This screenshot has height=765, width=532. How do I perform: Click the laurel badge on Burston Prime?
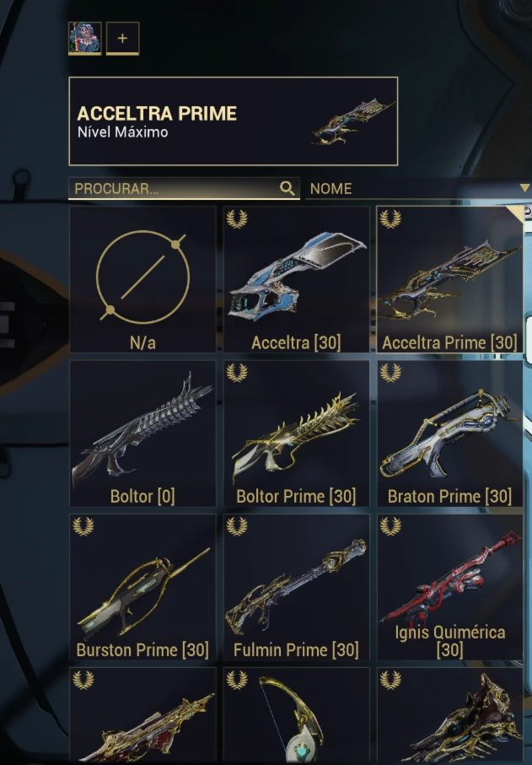click(x=83, y=526)
